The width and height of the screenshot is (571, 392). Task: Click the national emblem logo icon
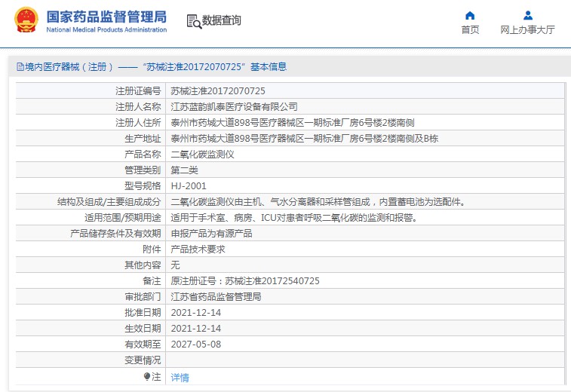tap(26, 20)
